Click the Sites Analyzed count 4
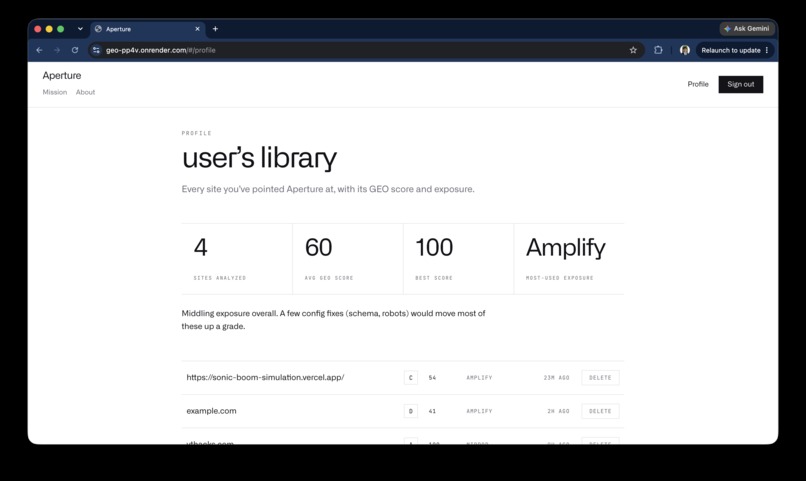This screenshot has width=806, height=481. click(x=200, y=247)
